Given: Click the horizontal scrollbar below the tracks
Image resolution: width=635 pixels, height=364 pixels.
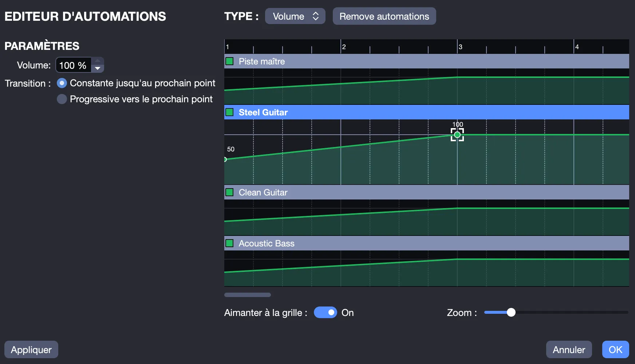Looking at the screenshot, I should [x=248, y=295].
